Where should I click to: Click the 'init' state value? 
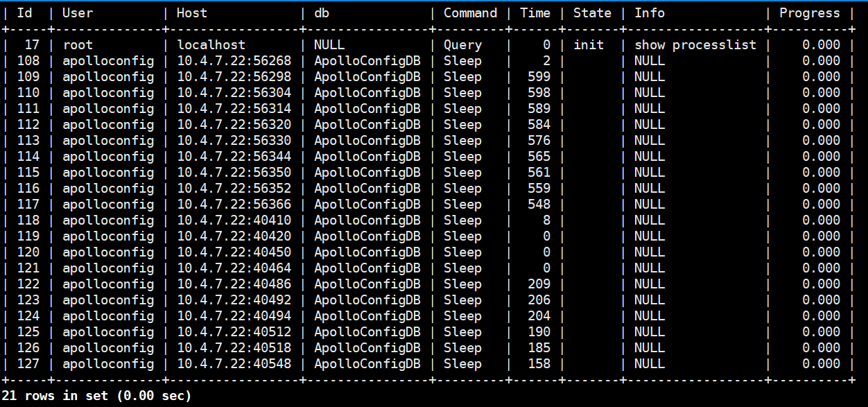point(589,45)
